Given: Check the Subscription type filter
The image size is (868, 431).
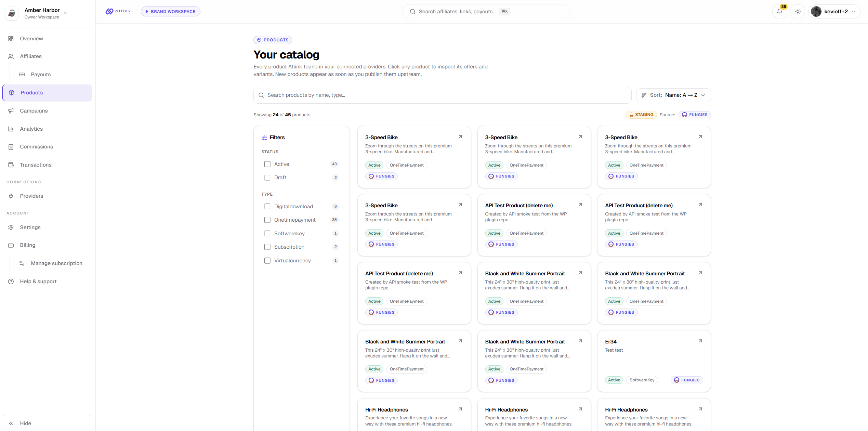Looking at the screenshot, I should [x=267, y=247].
